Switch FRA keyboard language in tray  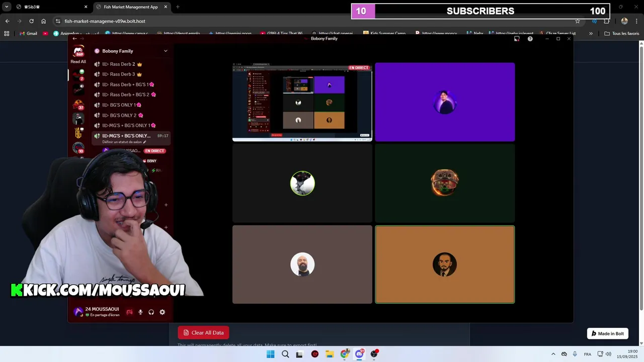pos(588,354)
